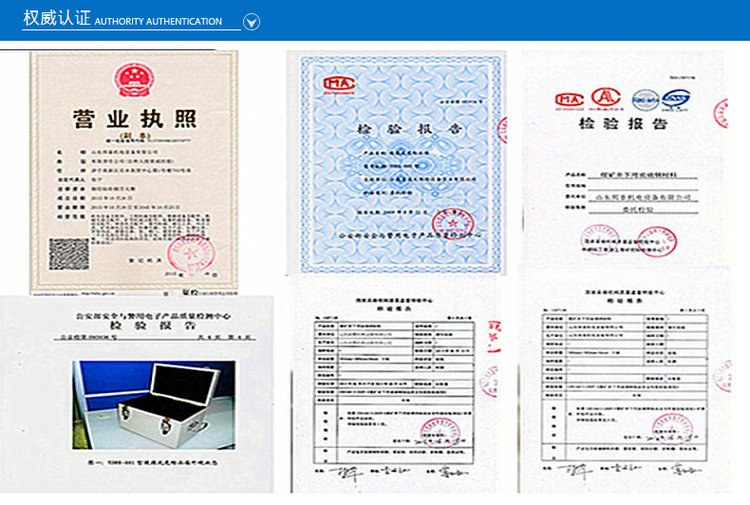Click the 权威认证 section title

(x=57, y=19)
